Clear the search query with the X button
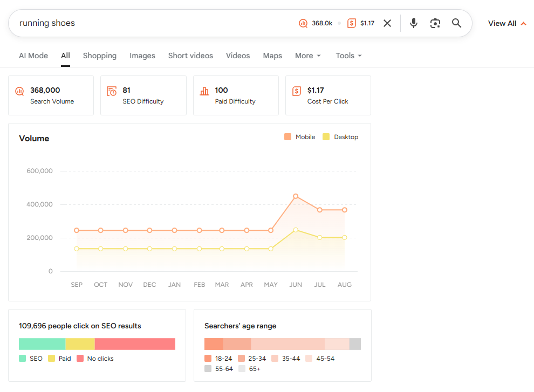This screenshot has height=392, width=534. click(x=387, y=23)
